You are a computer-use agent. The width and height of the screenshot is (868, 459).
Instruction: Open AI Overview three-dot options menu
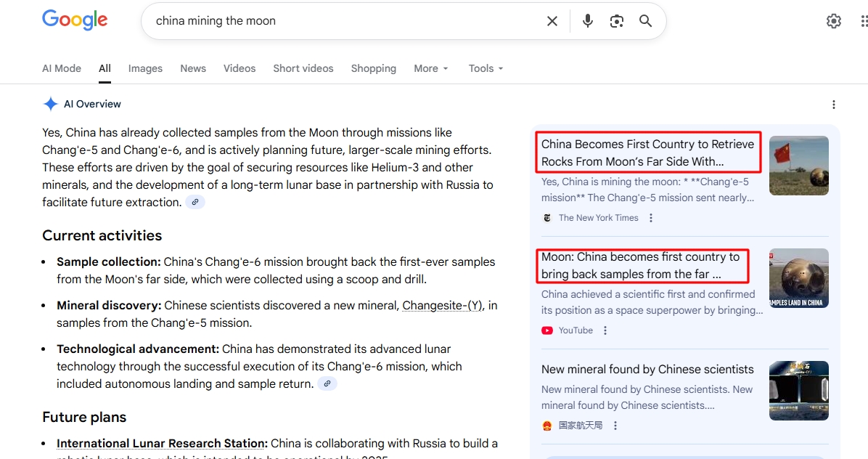coord(834,105)
